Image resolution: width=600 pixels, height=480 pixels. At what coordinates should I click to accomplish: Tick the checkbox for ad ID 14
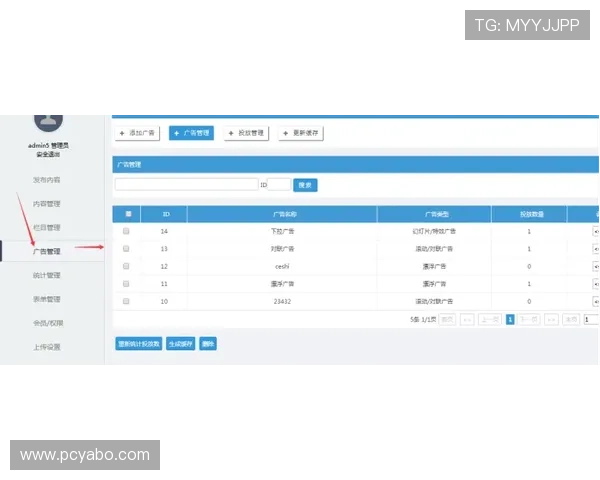click(126, 231)
